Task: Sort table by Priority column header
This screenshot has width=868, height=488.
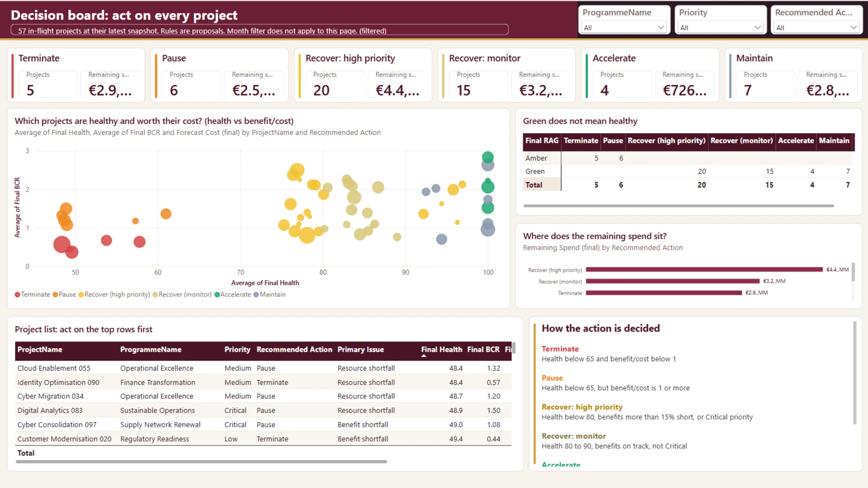Action: (237, 349)
